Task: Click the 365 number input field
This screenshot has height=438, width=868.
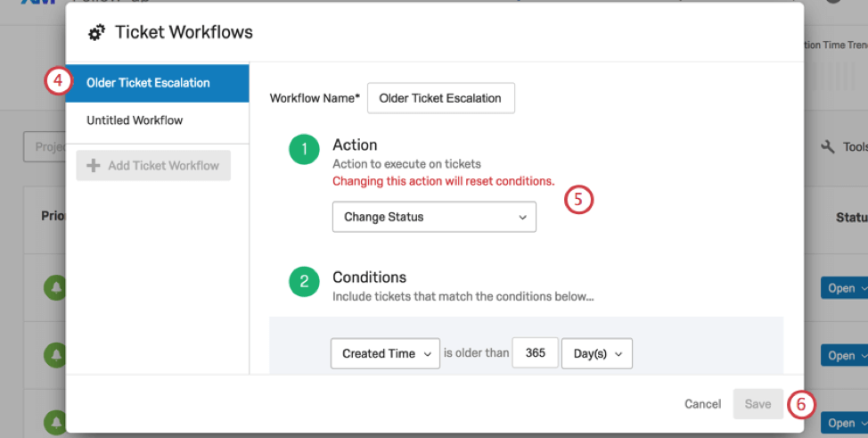Action: (x=535, y=353)
